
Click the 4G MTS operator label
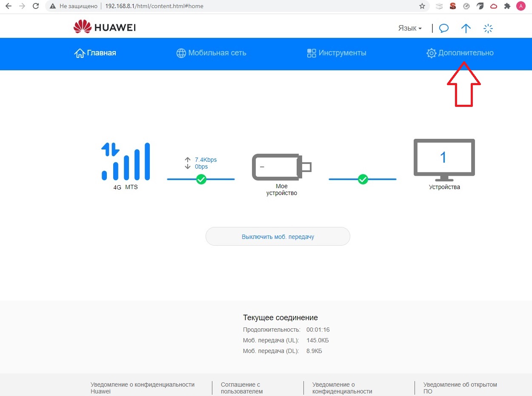(x=126, y=187)
